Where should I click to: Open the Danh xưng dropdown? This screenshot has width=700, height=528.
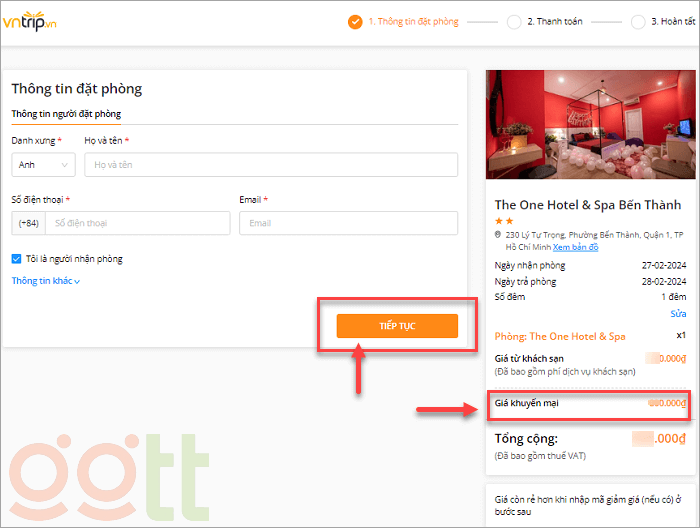[x=43, y=165]
